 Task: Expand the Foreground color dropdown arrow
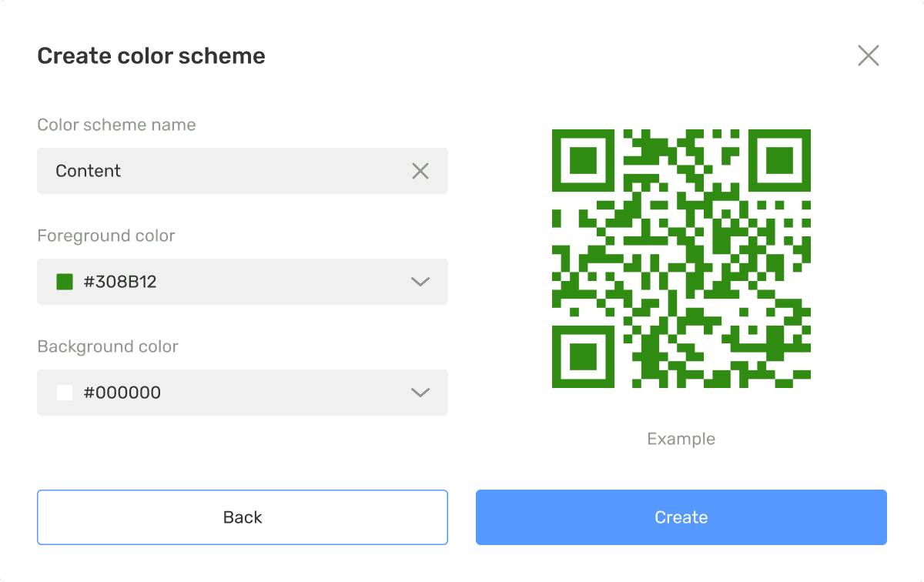click(420, 282)
